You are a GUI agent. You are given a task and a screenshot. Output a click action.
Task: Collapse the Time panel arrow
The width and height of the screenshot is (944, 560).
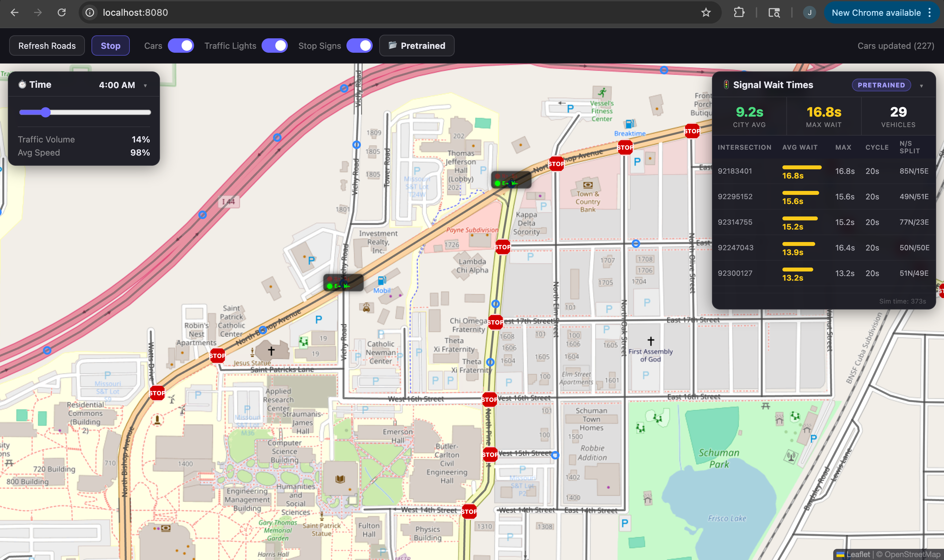pos(146,86)
